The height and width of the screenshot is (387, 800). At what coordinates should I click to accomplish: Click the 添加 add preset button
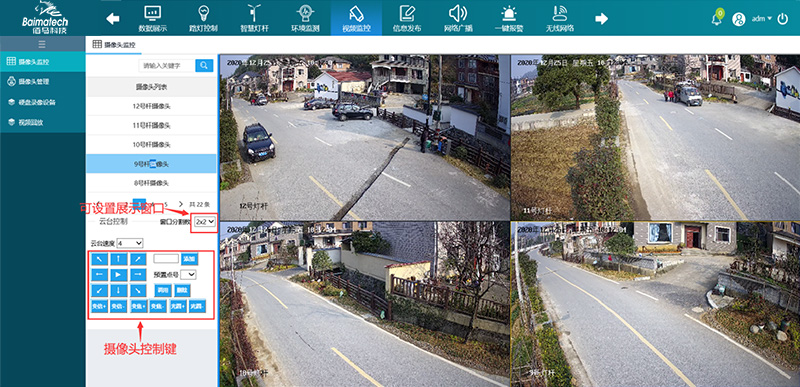click(x=189, y=259)
